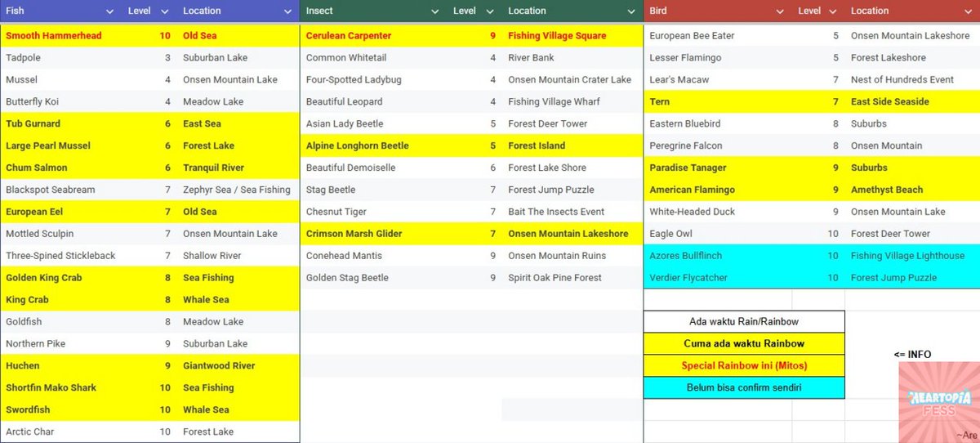Select the Zephyr Sea / Sea Fishing location
This screenshot has width=980, height=443.
click(x=238, y=190)
